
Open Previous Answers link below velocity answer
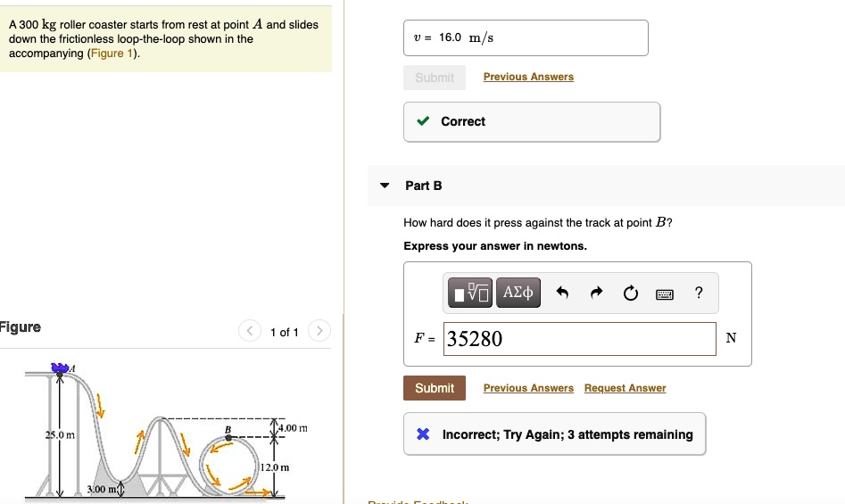click(528, 77)
